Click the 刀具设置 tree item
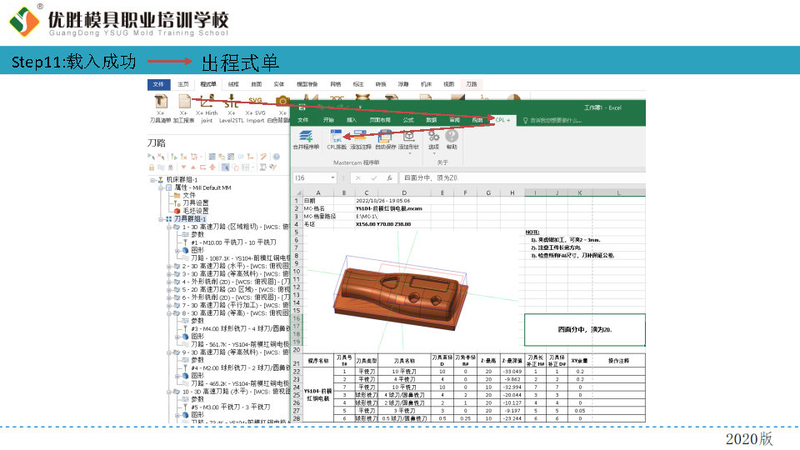Viewport: 800px width, 450px height. (195, 203)
